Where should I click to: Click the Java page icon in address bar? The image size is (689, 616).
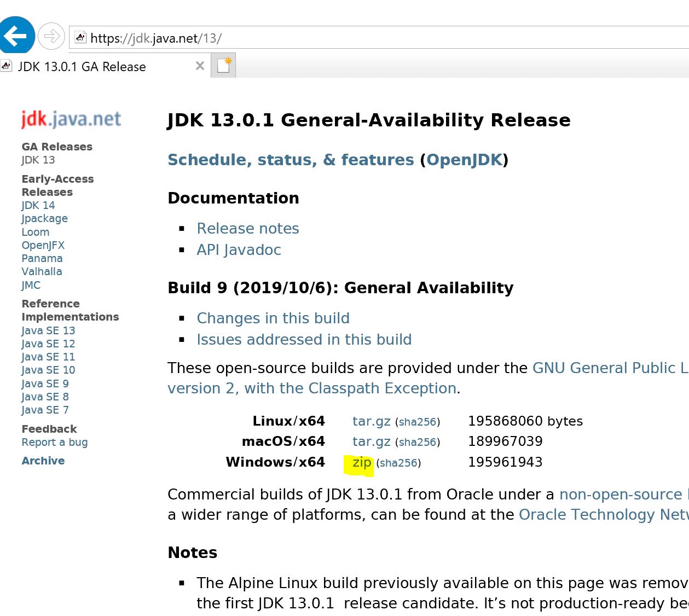click(x=80, y=38)
